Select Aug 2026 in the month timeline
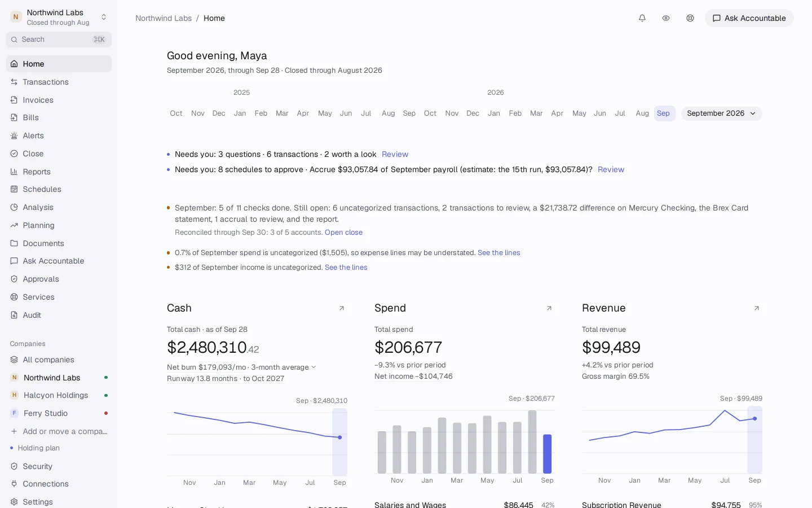The width and height of the screenshot is (812, 508). [x=642, y=113]
